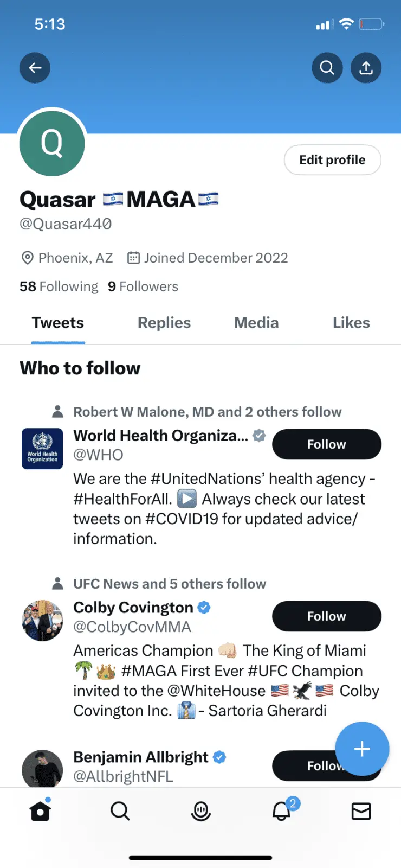The image size is (401, 868).
Task: Tap the share profile icon
Action: click(x=366, y=68)
